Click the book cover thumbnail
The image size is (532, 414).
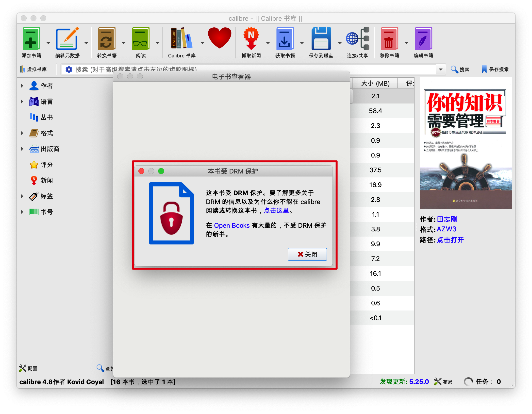click(x=465, y=143)
